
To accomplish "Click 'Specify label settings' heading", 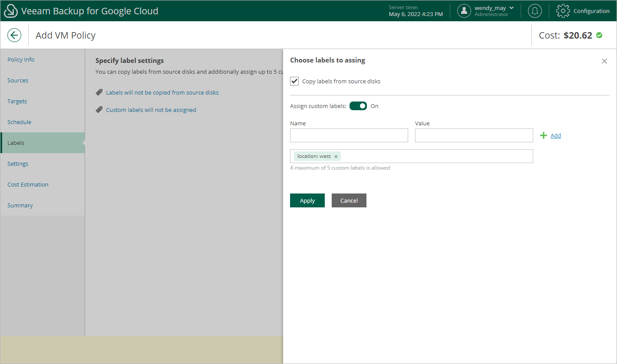I will point(129,60).
